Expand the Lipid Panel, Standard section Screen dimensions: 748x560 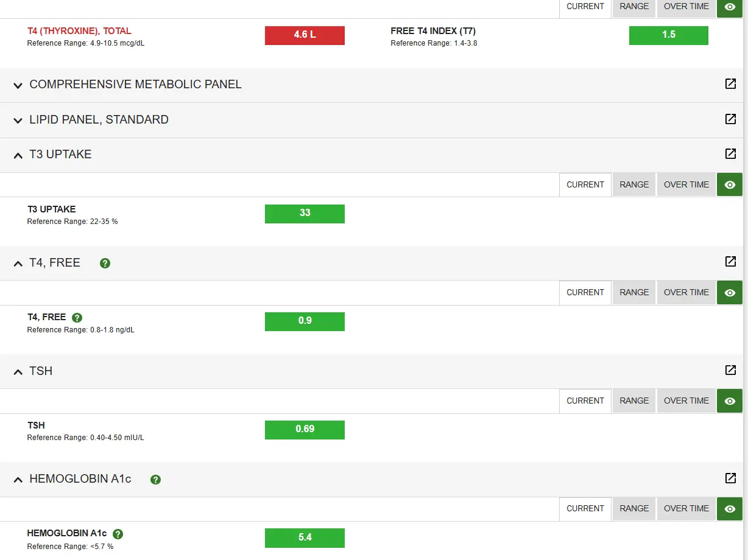point(18,121)
